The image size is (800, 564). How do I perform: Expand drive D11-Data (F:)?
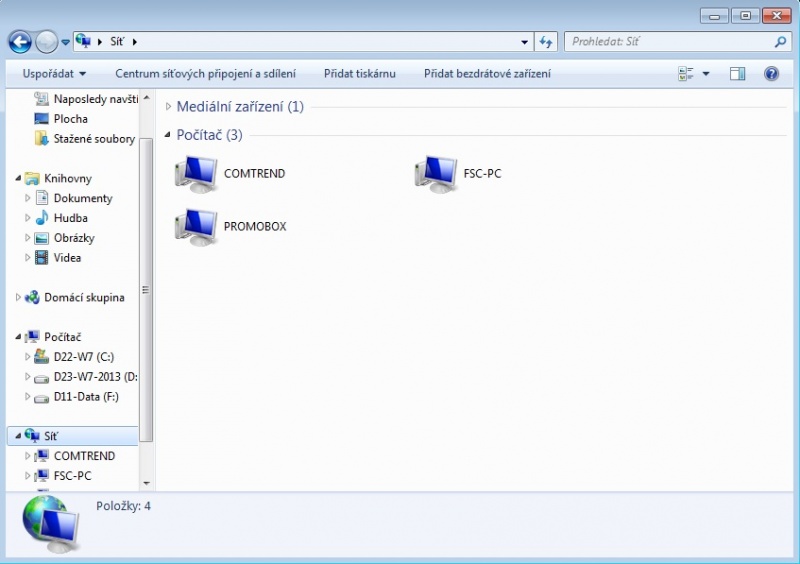[28, 397]
